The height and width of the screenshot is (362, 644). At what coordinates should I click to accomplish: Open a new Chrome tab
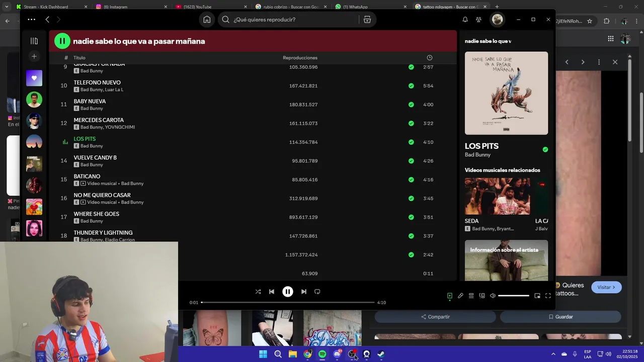point(497,7)
